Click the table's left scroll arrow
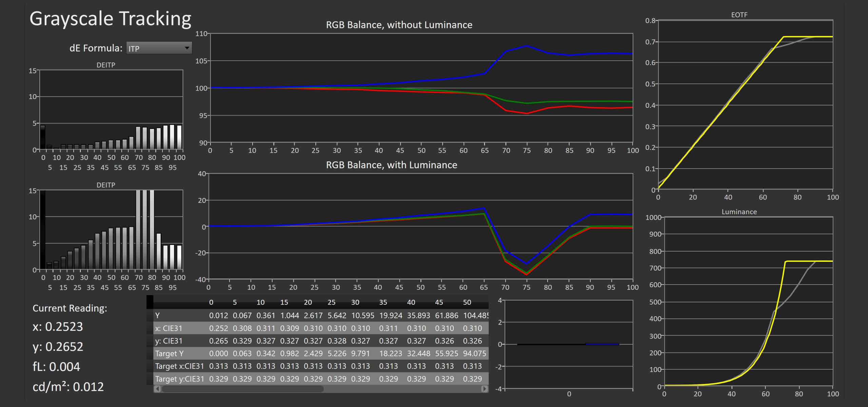868x407 pixels. click(157, 389)
